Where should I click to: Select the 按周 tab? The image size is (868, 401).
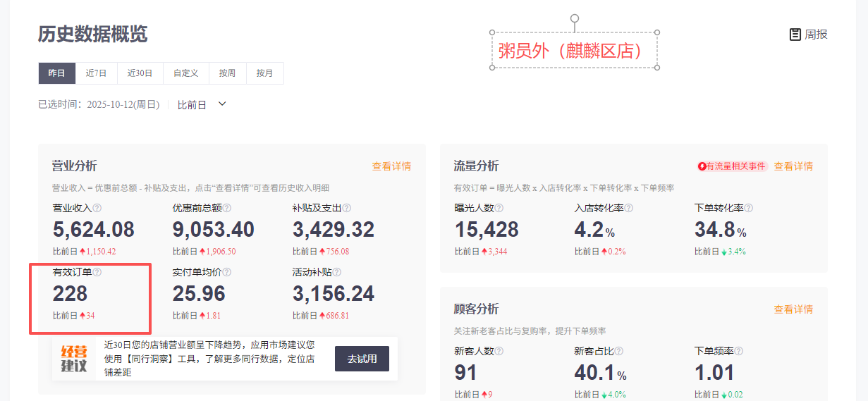point(227,73)
